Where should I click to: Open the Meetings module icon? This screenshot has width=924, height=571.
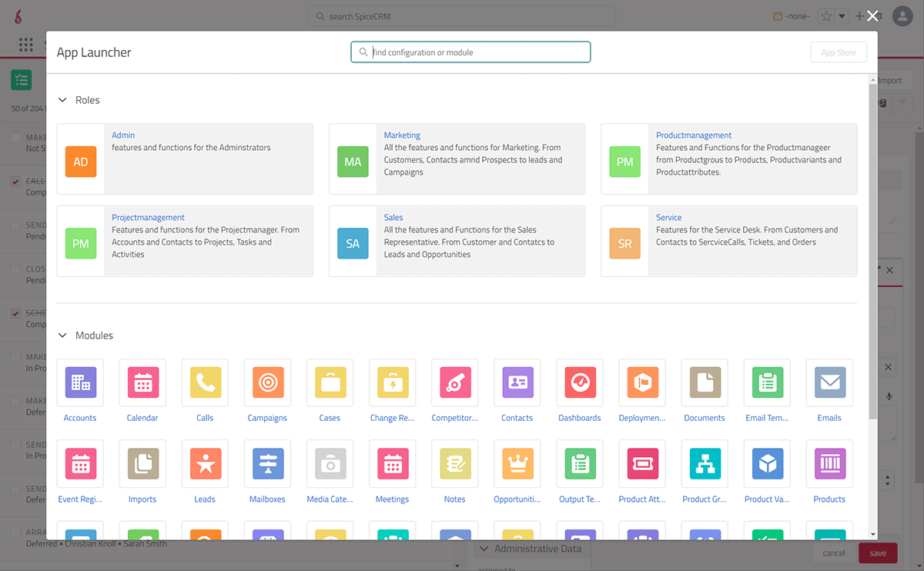click(393, 463)
